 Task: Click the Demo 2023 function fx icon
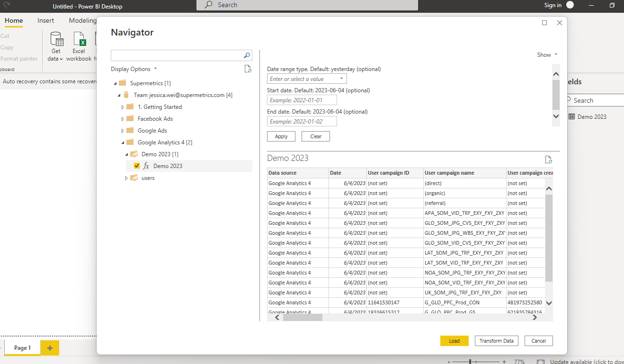(146, 166)
